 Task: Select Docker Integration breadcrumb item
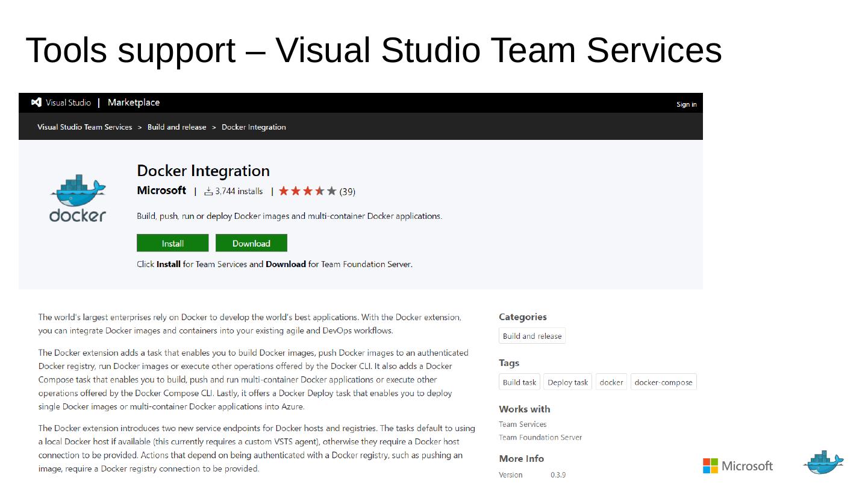coord(254,127)
